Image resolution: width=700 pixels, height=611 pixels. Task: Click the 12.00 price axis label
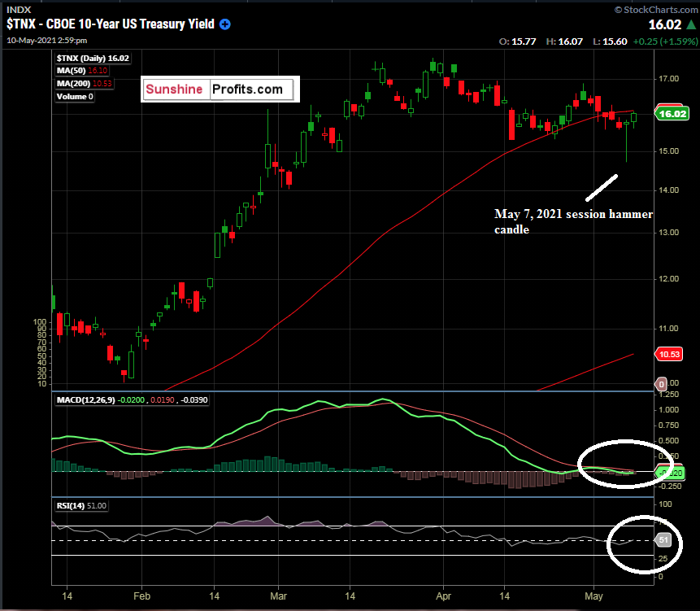(669, 279)
